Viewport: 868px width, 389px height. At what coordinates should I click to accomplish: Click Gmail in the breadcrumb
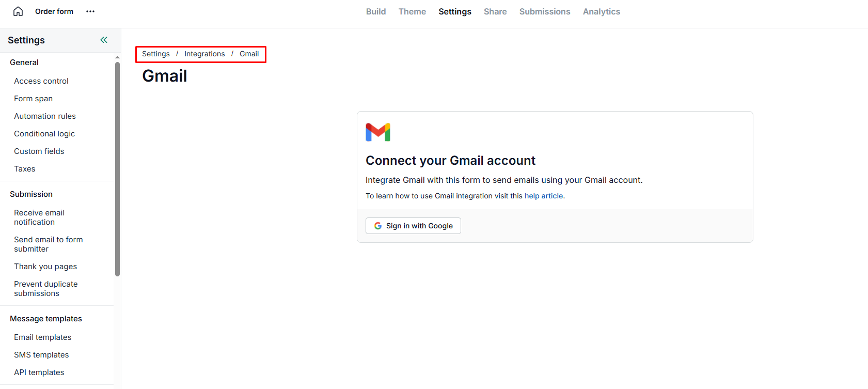point(249,54)
